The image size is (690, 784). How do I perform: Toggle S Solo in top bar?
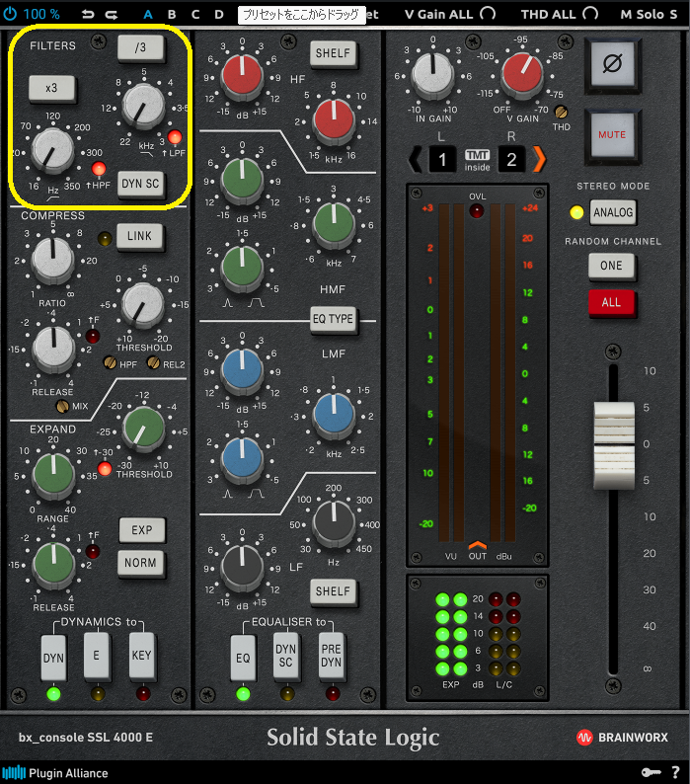pos(673,14)
